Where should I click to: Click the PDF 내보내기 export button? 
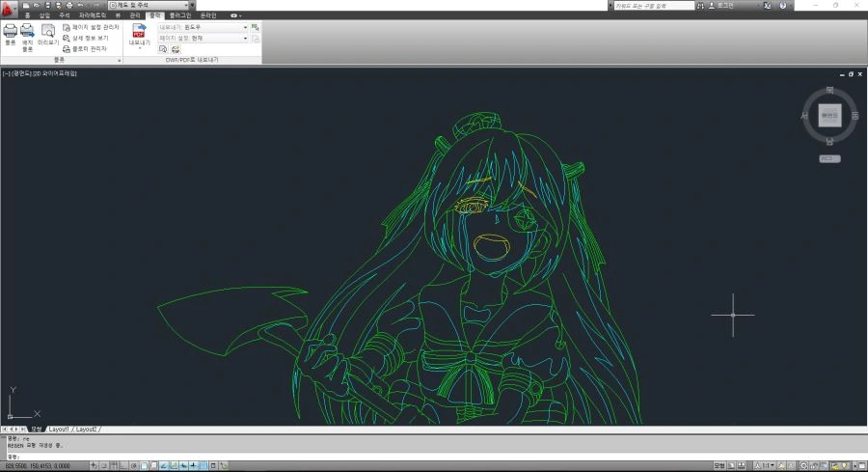click(139, 36)
